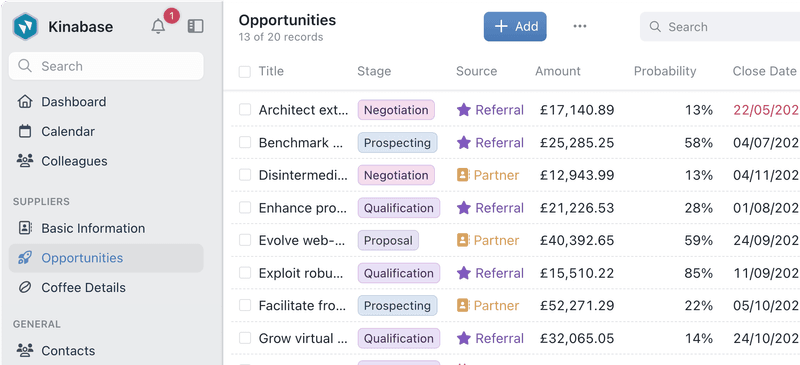The width and height of the screenshot is (800, 365).
Task: Open Colleagues via its people icon
Action: pos(24,161)
